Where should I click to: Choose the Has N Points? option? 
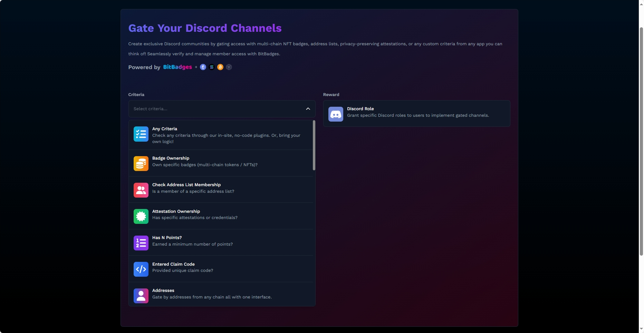click(x=221, y=242)
